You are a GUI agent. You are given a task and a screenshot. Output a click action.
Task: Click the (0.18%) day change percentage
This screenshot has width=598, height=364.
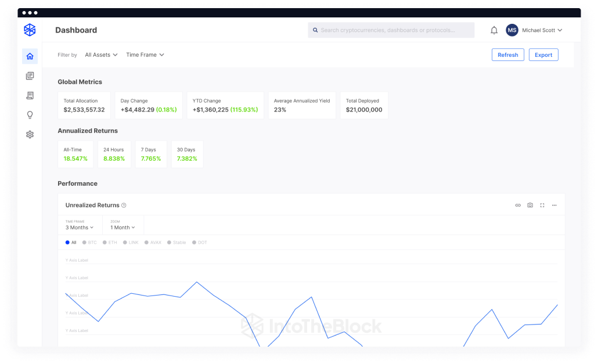click(x=166, y=110)
